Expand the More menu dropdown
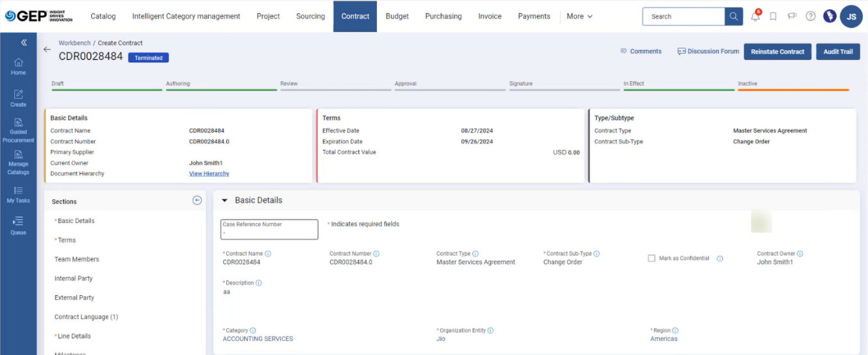Screen dimensions: 868x355 click(579, 17)
